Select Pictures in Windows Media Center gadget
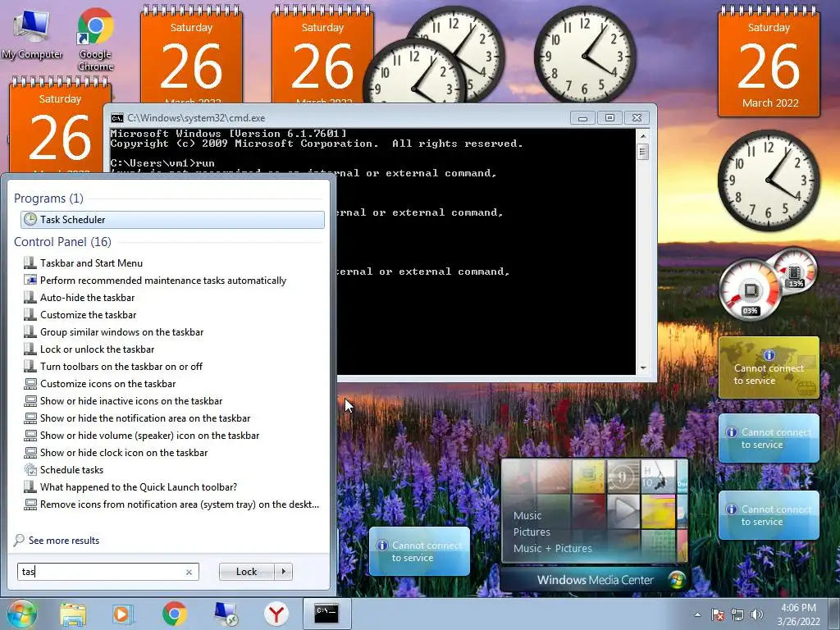This screenshot has width=840, height=630. (532, 532)
